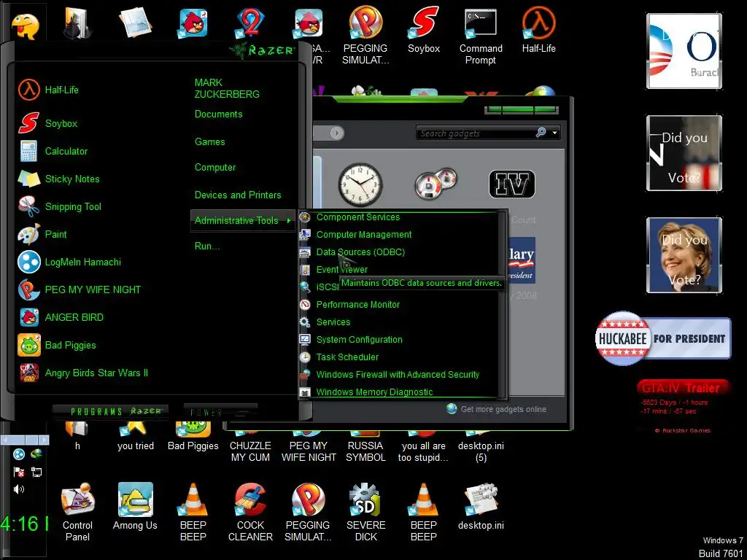Open Computer from the start menu
This screenshot has width=747, height=560.
[215, 168]
